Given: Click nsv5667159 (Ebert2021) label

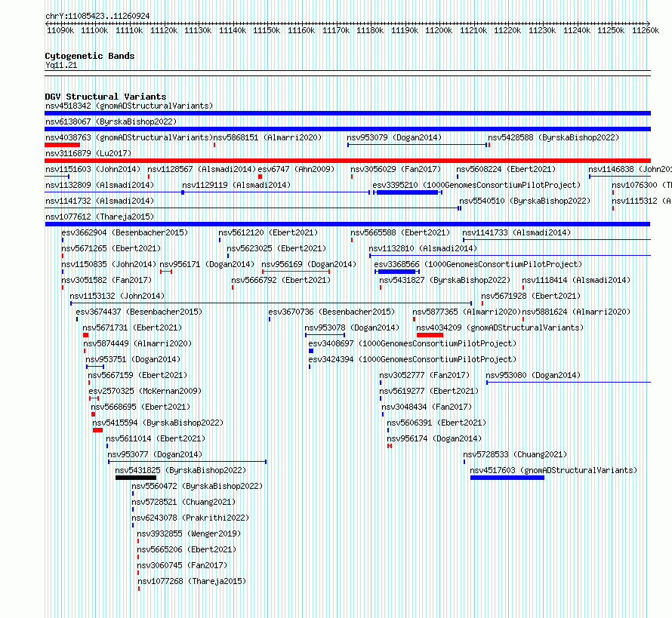Looking at the screenshot, I should pyautogui.click(x=137, y=375).
